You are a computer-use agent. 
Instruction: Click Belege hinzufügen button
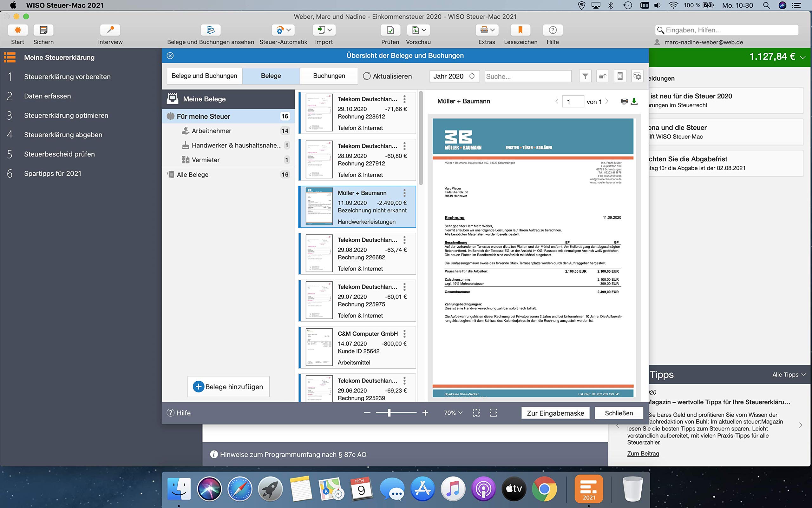pyautogui.click(x=228, y=387)
